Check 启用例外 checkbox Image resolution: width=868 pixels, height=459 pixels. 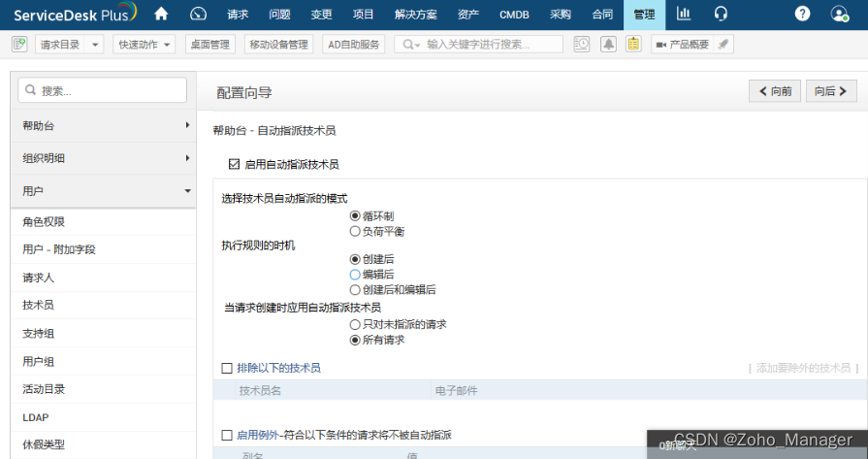(227, 435)
